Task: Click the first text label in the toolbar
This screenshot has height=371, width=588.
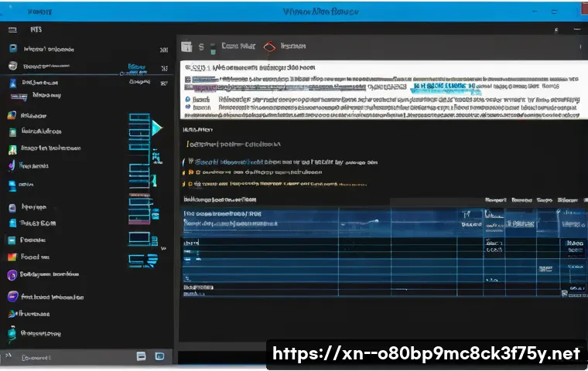Action: (240, 47)
